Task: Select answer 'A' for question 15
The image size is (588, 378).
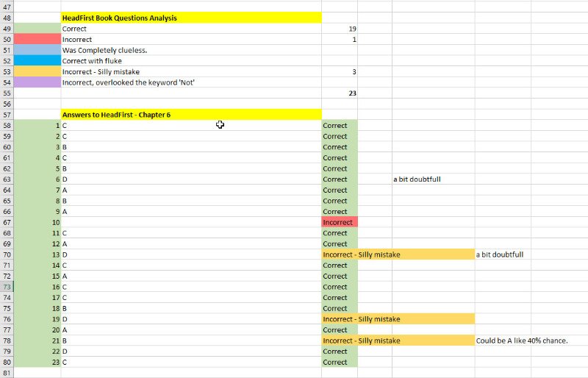Action: click(191, 276)
